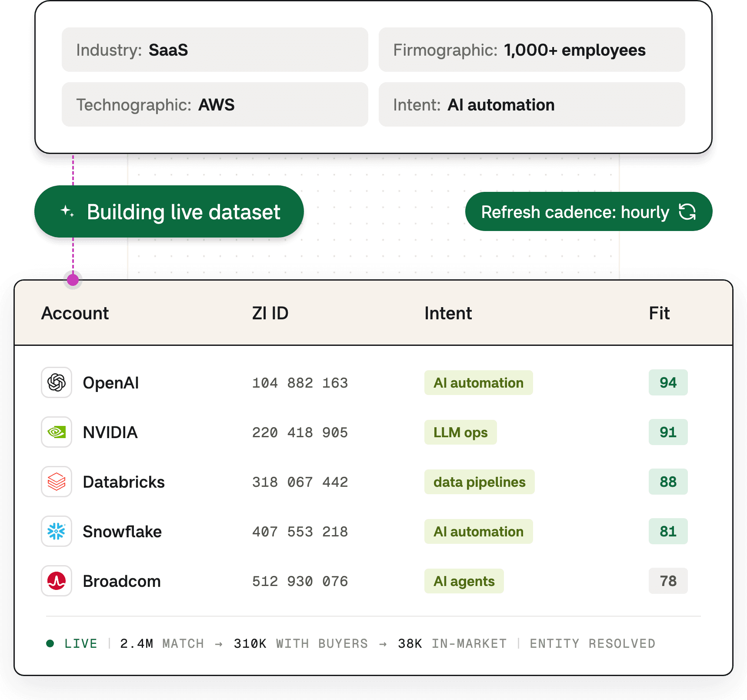Click ZI ID 512 930 076
Viewport: 747px width, 700px height.
(300, 581)
